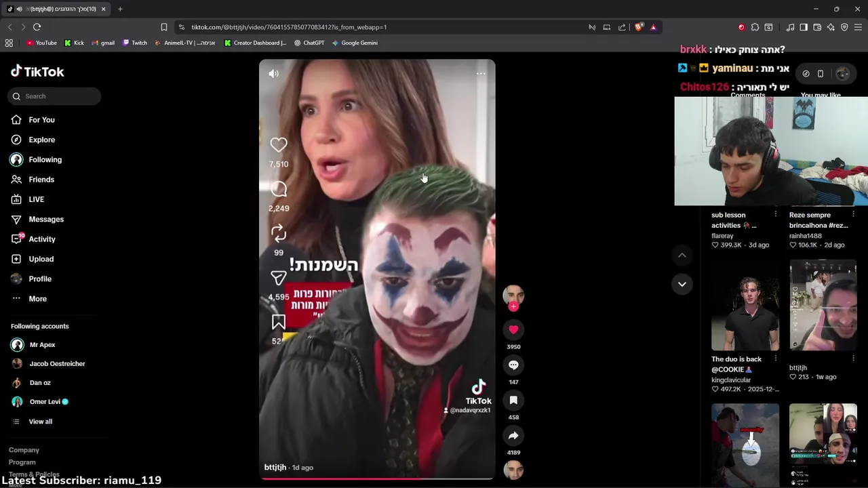Expand View all following accounts
The image size is (868, 488).
click(40, 422)
